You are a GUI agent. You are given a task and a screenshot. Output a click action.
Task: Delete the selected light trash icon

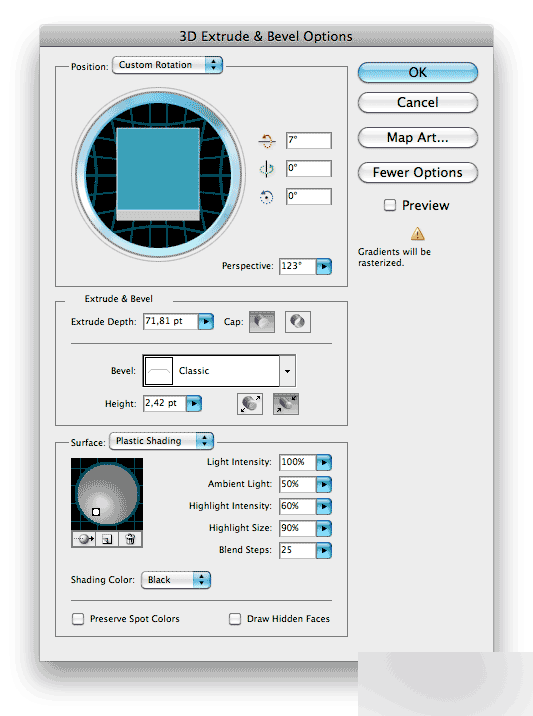click(130, 539)
